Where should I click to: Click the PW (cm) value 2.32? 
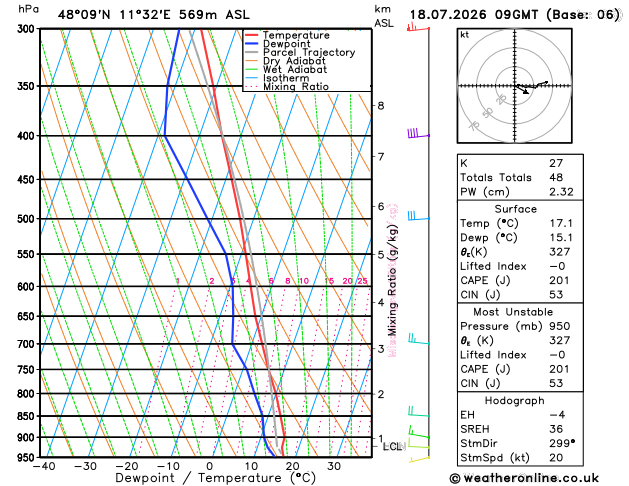(x=561, y=192)
